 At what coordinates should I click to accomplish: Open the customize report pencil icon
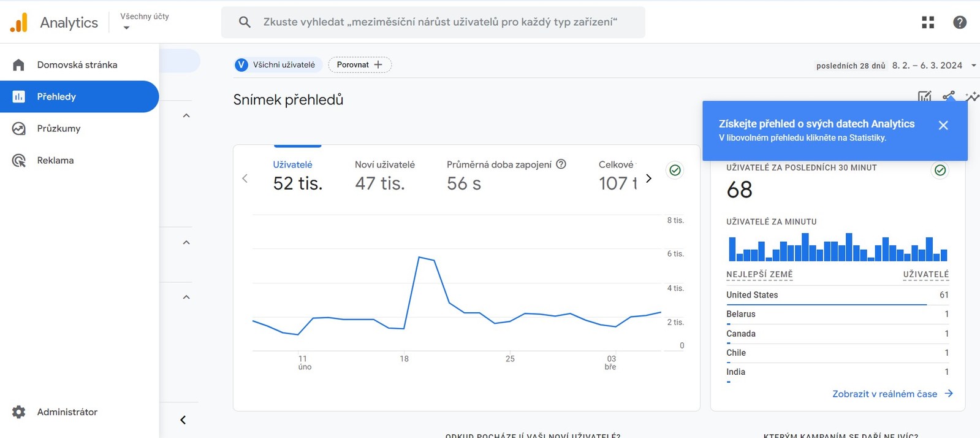pyautogui.click(x=924, y=96)
